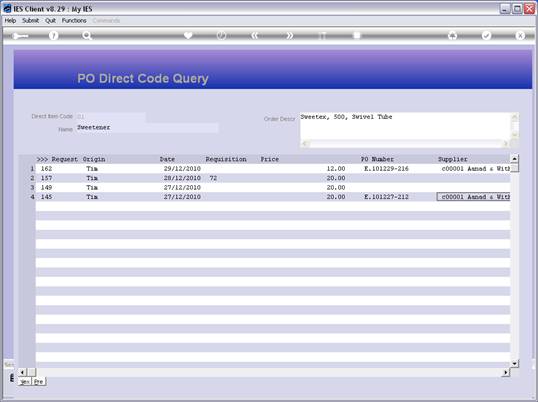Open the Functions menu
The image size is (538, 402).
click(74, 21)
